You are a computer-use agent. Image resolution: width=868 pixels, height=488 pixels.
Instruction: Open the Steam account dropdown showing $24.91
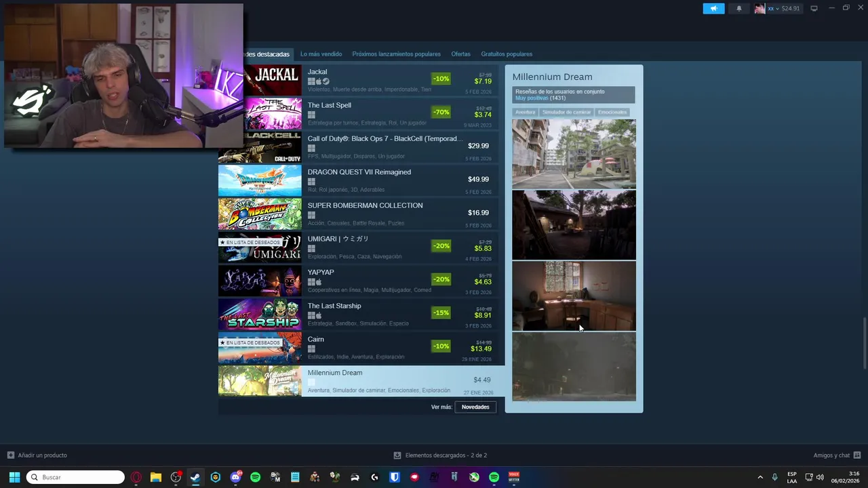783,8
